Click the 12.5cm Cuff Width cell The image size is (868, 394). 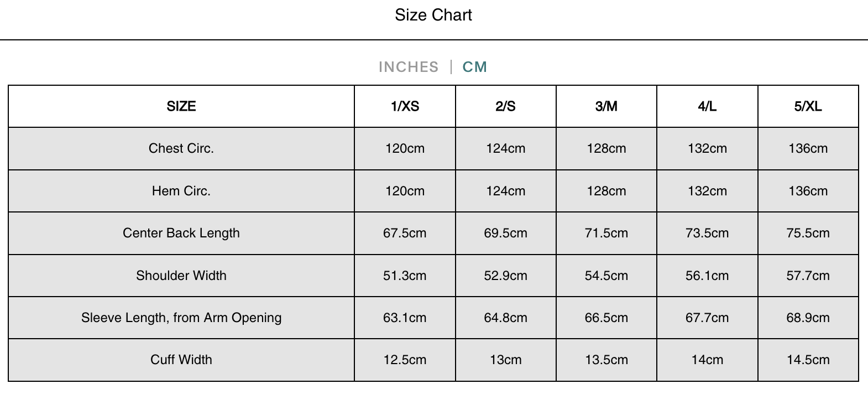(405, 360)
